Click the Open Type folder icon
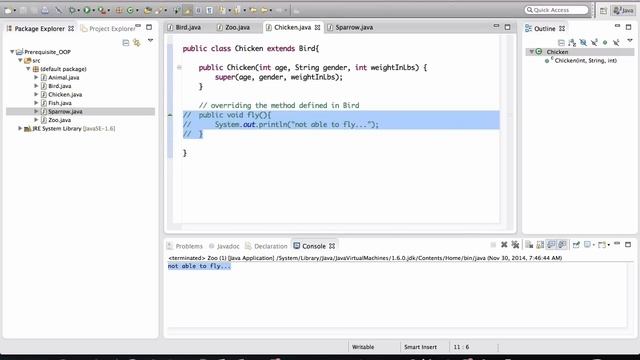Viewport: 640px width, 360px height. coord(148,10)
